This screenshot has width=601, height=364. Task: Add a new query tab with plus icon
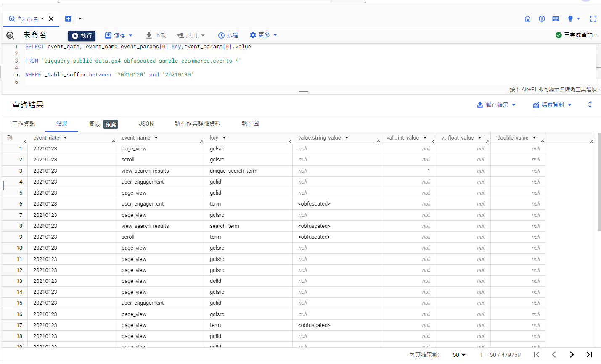pyautogui.click(x=68, y=18)
